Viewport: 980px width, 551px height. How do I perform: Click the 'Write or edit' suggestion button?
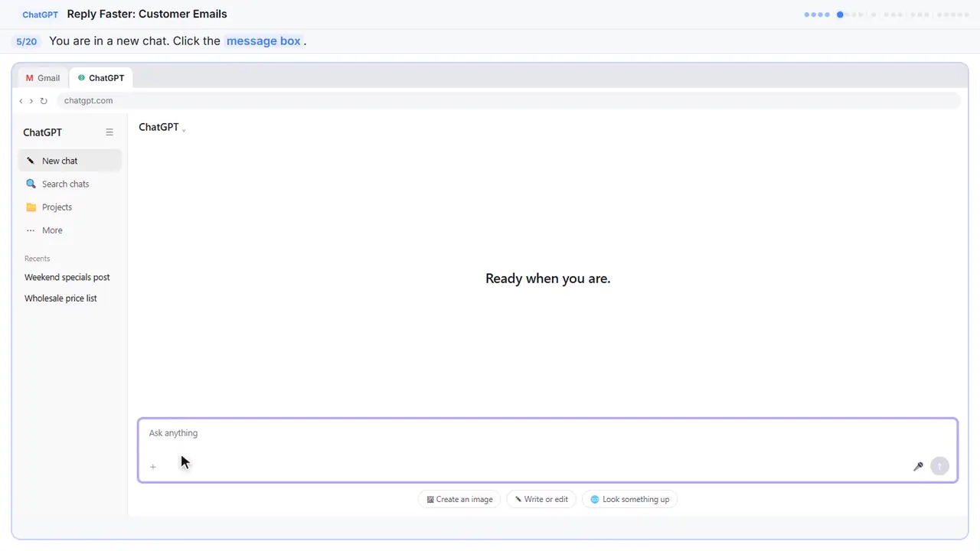point(541,499)
